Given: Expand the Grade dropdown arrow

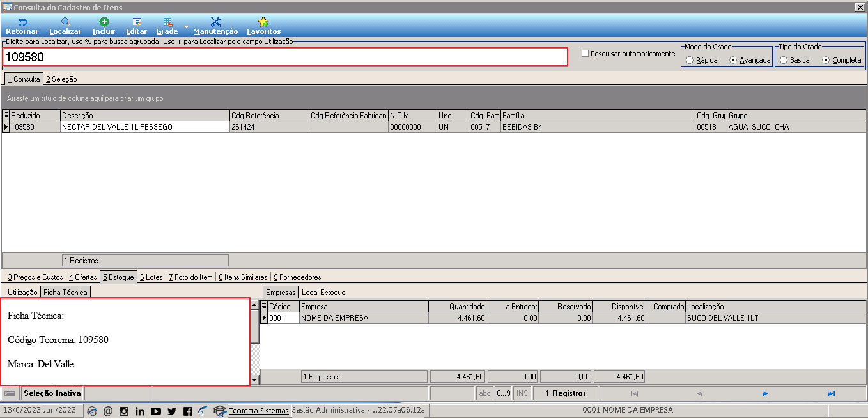Looking at the screenshot, I should click(186, 27).
